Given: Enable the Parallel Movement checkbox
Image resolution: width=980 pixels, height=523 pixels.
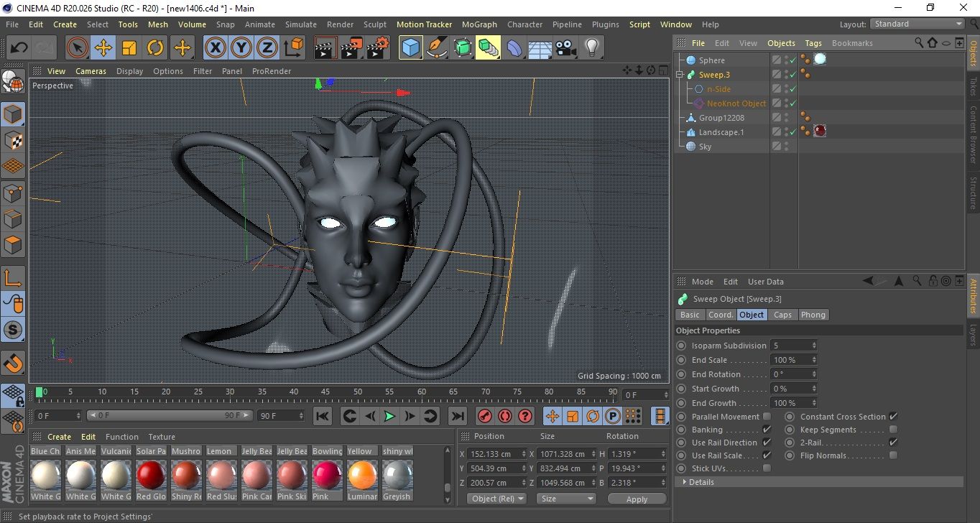Looking at the screenshot, I should tap(767, 417).
